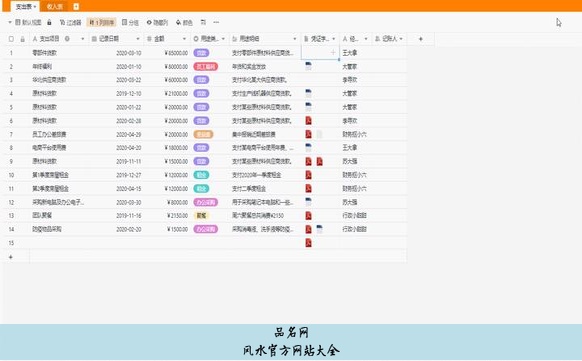This screenshot has width=582, height=361.
Task: Select the orange category tag in row 7
Action: (203, 134)
